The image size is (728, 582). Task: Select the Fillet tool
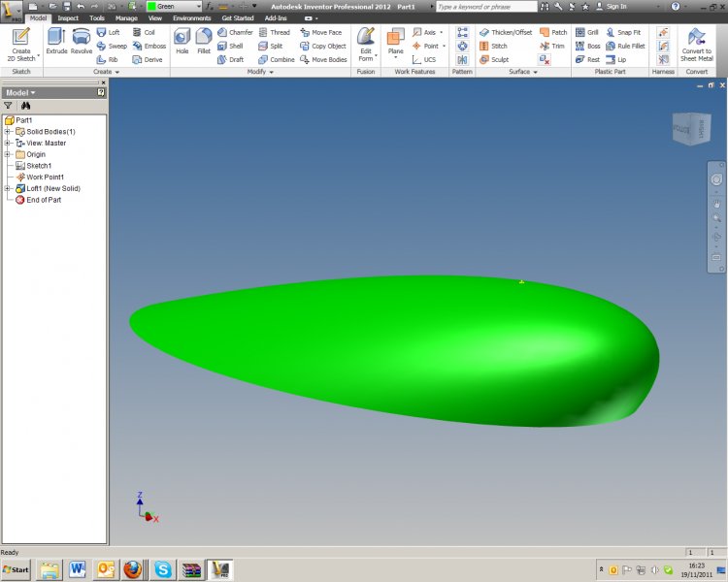pyautogui.click(x=204, y=42)
